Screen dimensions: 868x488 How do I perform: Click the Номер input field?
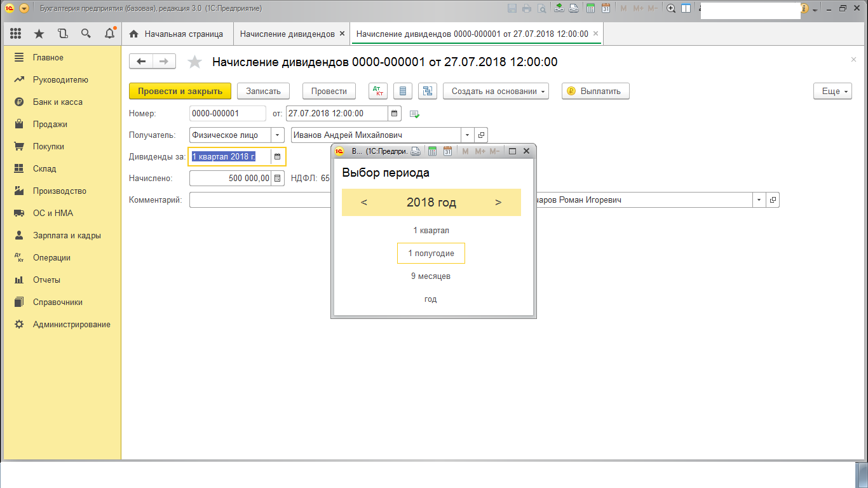pos(227,114)
